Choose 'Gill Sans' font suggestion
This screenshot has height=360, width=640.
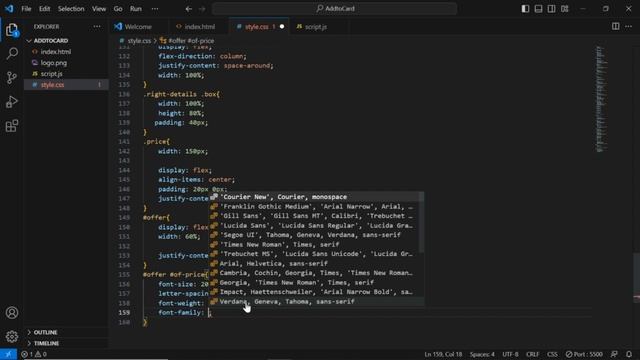pos(317,216)
